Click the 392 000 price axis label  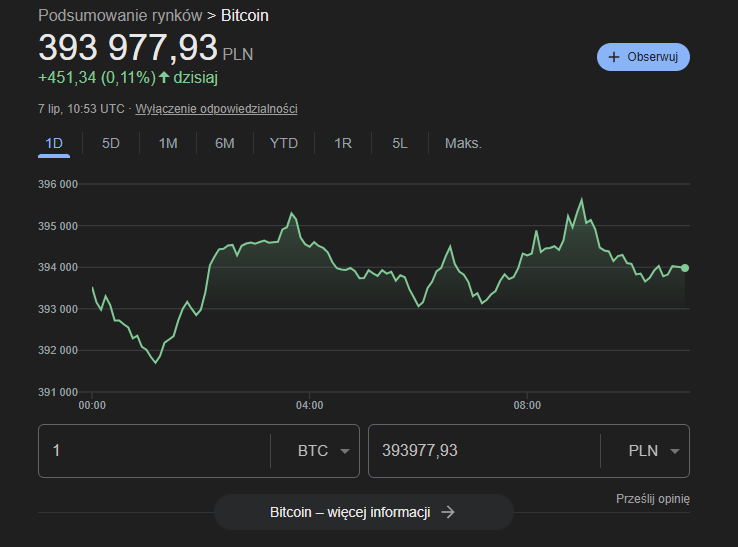58,350
